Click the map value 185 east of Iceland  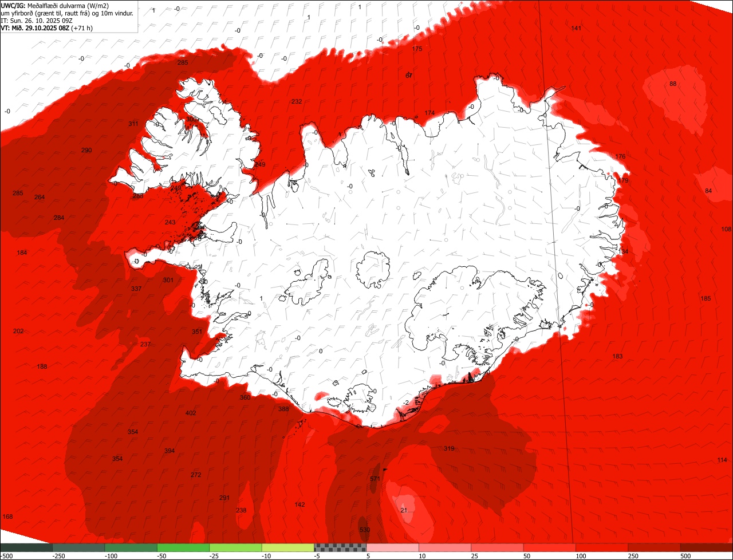706,298
